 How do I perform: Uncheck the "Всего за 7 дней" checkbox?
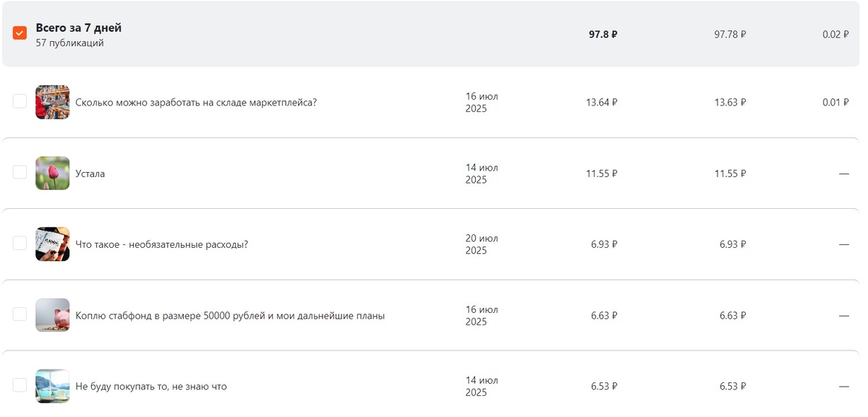point(20,33)
